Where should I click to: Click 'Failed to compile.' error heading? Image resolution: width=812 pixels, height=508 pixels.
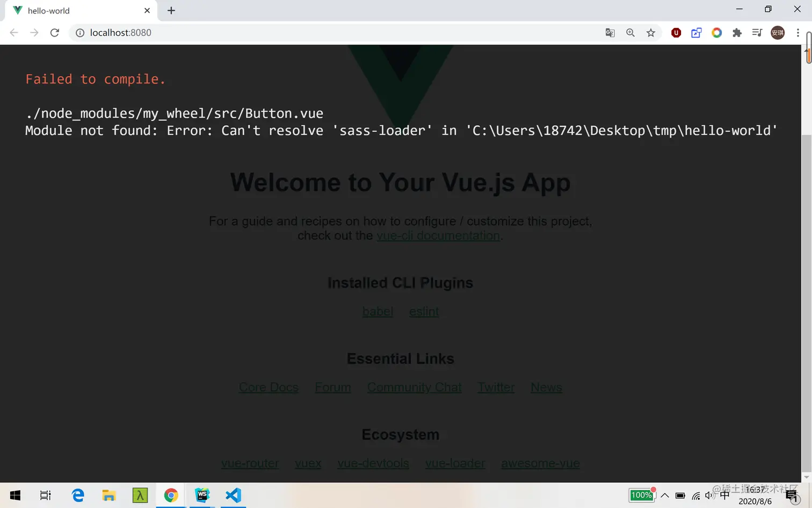(95, 79)
